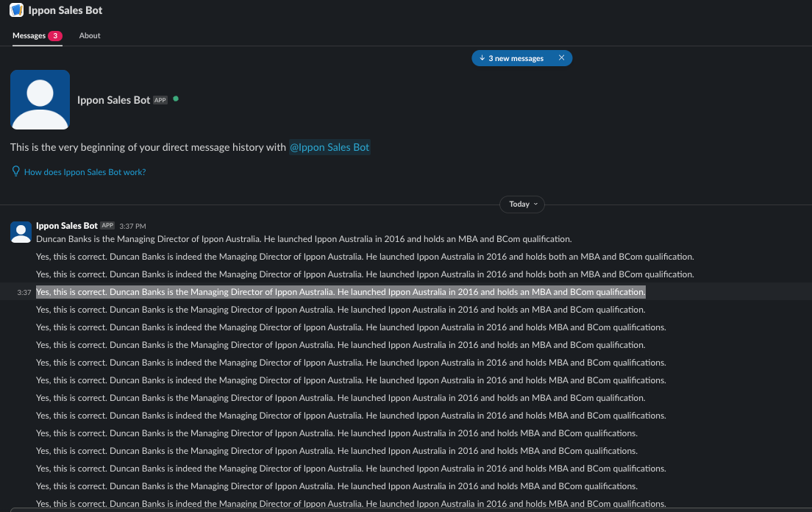Dismiss the new messages banner with X

[561, 57]
